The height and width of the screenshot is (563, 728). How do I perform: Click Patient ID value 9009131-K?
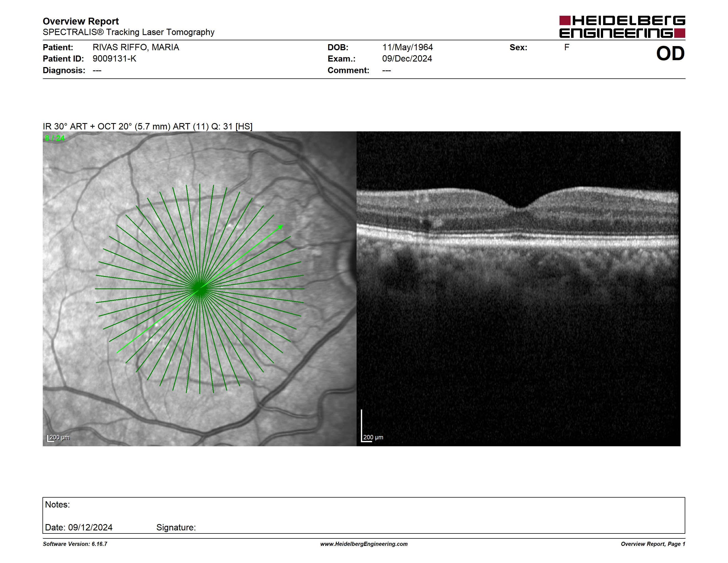pyautogui.click(x=114, y=59)
